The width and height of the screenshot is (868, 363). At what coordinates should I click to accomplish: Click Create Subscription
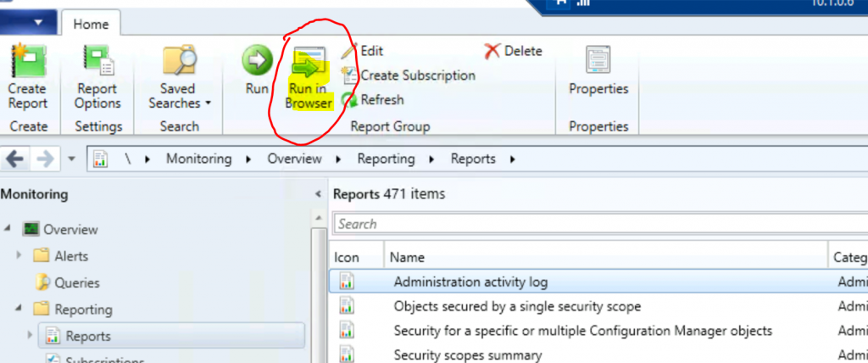point(409,75)
